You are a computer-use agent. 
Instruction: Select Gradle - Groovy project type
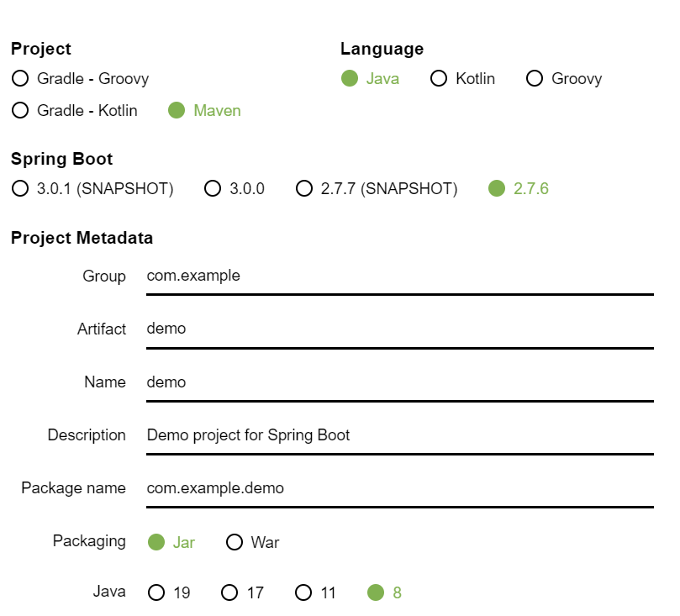pyautogui.click(x=20, y=79)
